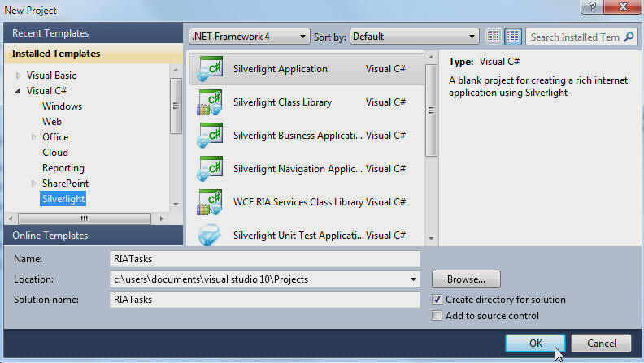Switch to medium icons list view
The image size is (644, 363).
(513, 37)
